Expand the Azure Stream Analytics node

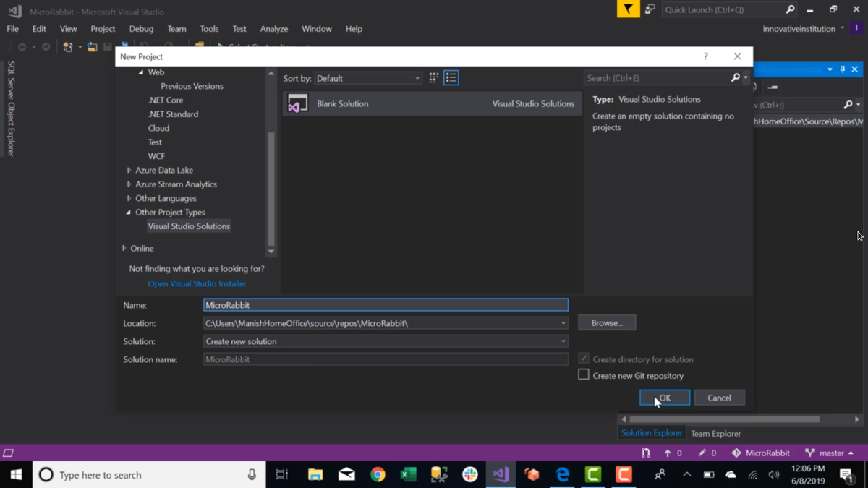[x=129, y=184]
